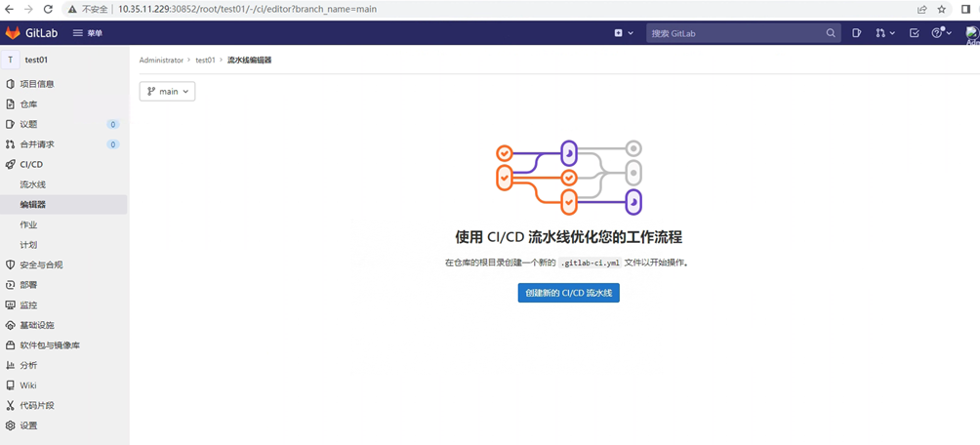Open the help question mark dropdown
This screenshot has height=445, width=980.
point(941,33)
